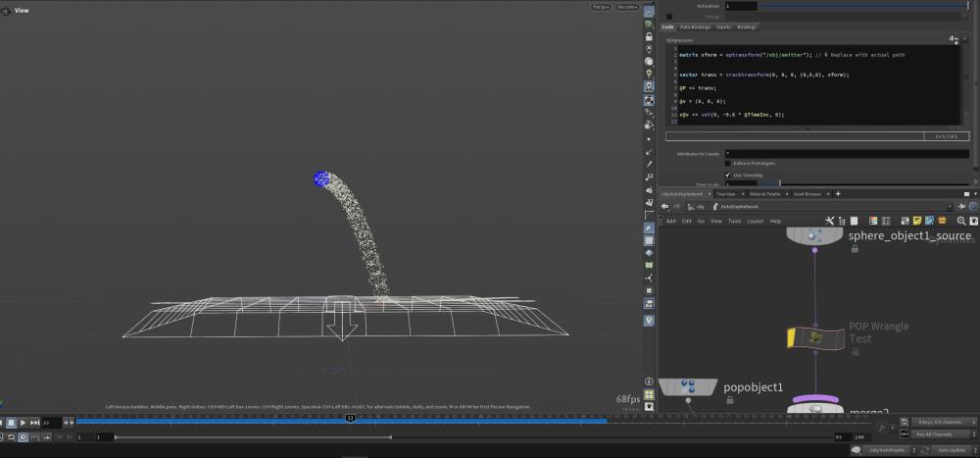The width and height of the screenshot is (980, 458).
Task: Switch to the Inputs tab
Action: pyautogui.click(x=724, y=26)
